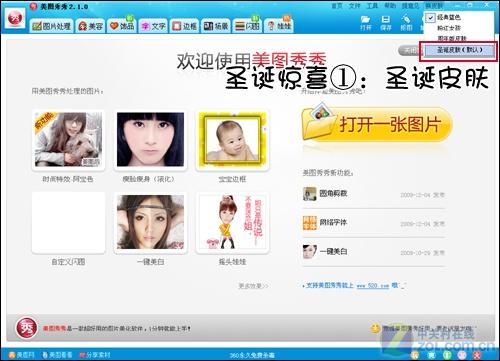Open the 一键美白 text in the new features list
The image size is (500, 361).
(333, 251)
